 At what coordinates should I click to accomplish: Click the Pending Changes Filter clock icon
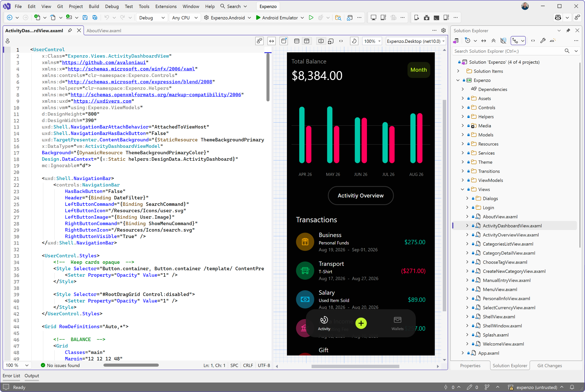point(467,41)
